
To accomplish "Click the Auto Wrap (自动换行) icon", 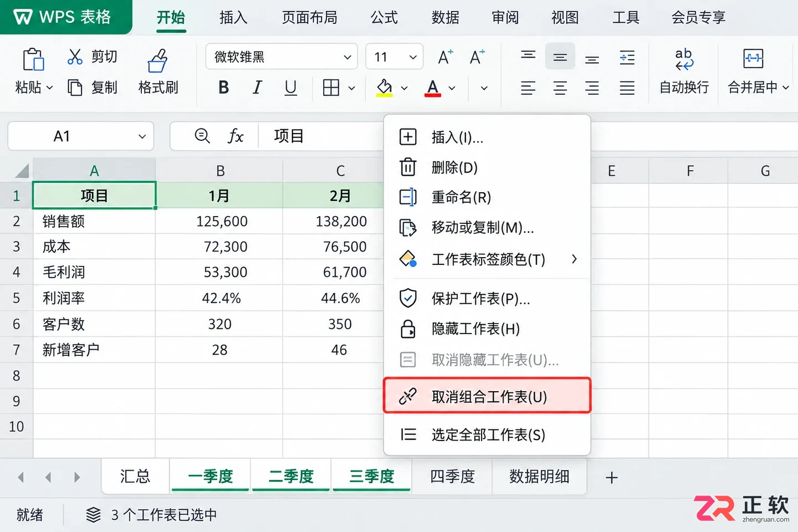I will (x=684, y=59).
